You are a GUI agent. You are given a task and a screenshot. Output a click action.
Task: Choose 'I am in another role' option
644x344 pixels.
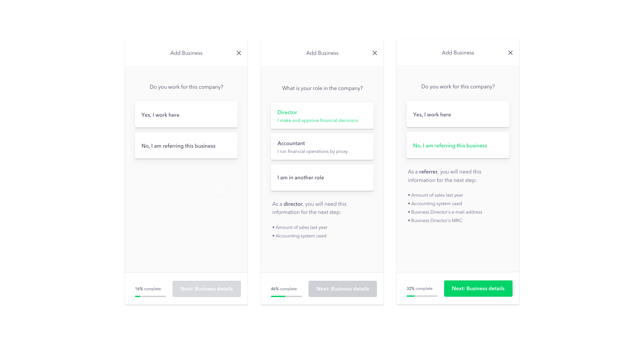tap(322, 178)
